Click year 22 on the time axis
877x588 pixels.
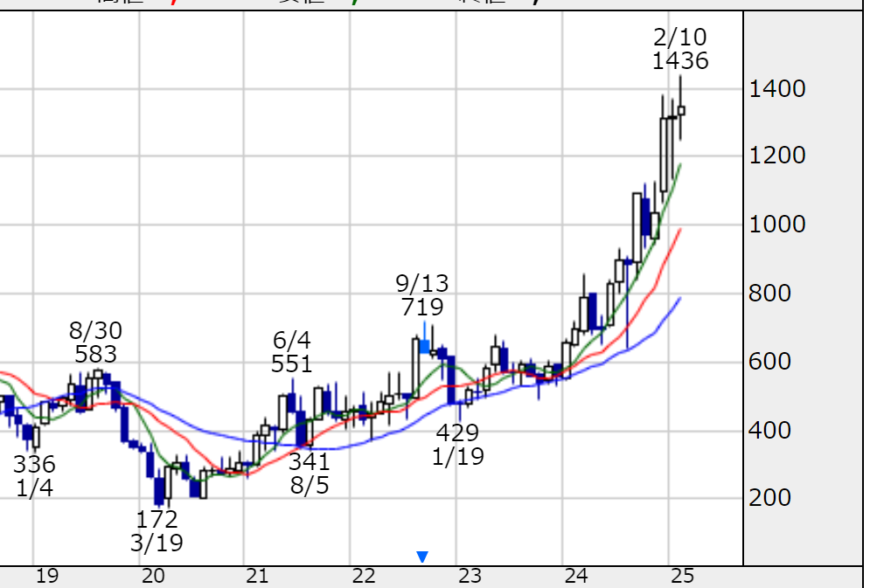coord(364,576)
